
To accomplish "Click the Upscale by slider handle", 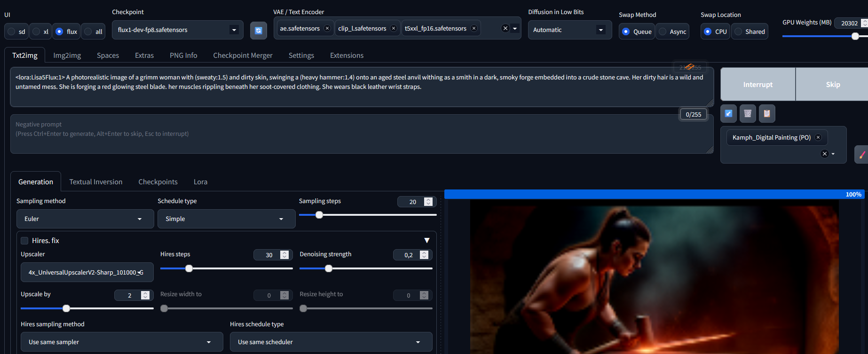I will click(x=66, y=308).
